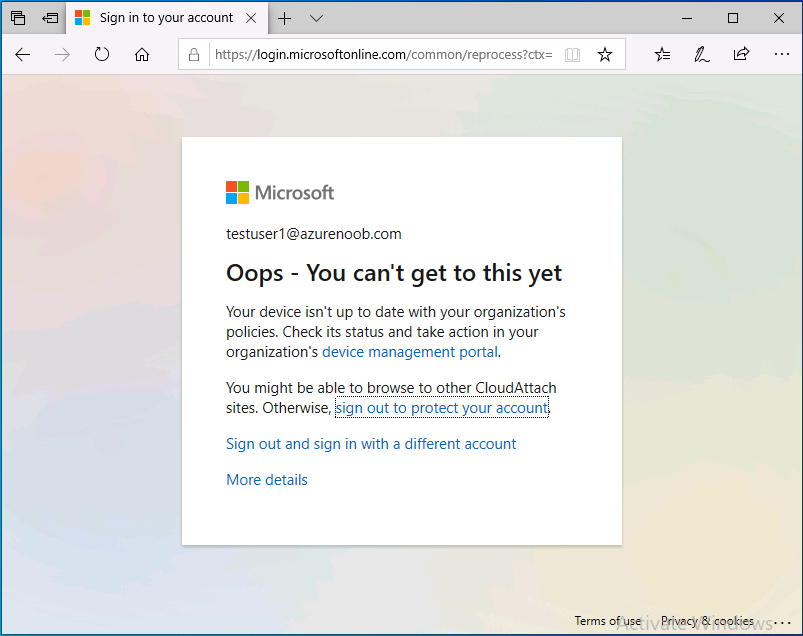Switch to 'Sign in to your account' tab
This screenshot has height=636, width=803.
[166, 18]
